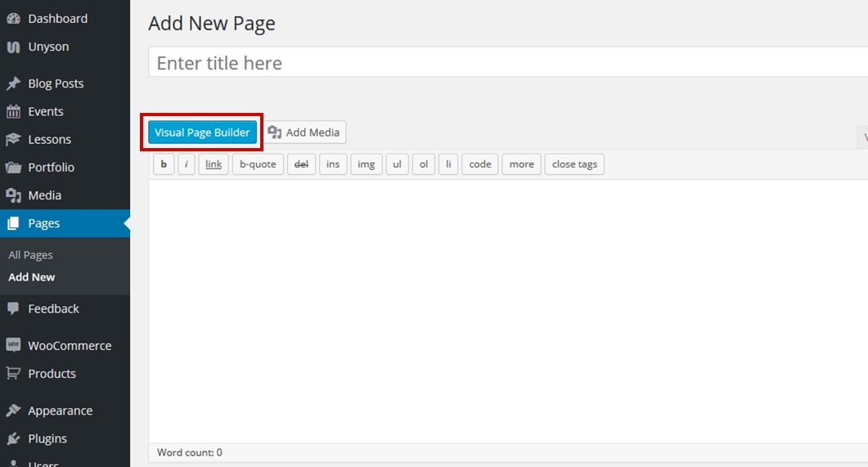Screen dimensions: 868x467
Task: Insert an image with img button
Action: pyautogui.click(x=367, y=164)
